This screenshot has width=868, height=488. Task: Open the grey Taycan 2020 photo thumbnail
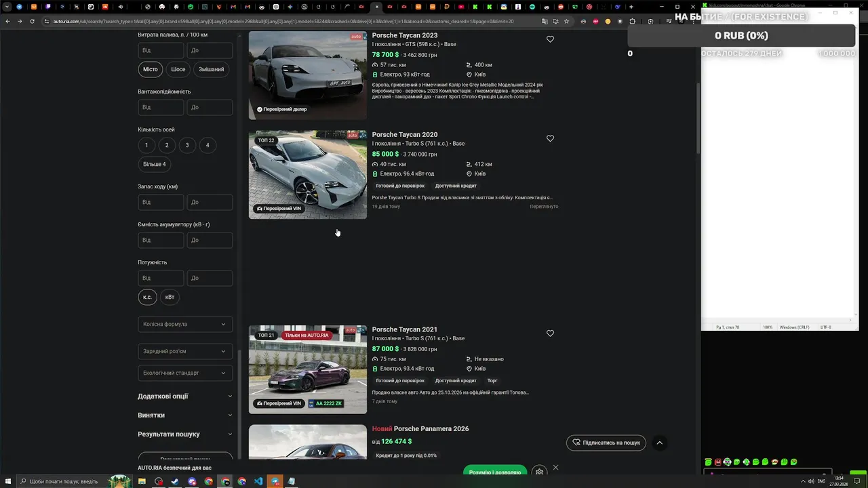[308, 175]
